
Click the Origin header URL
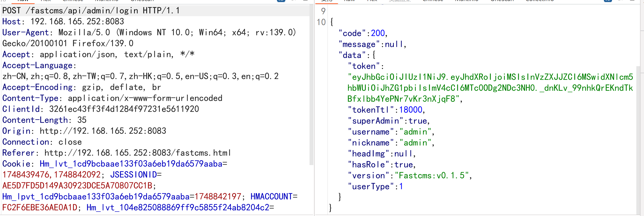tap(103, 131)
